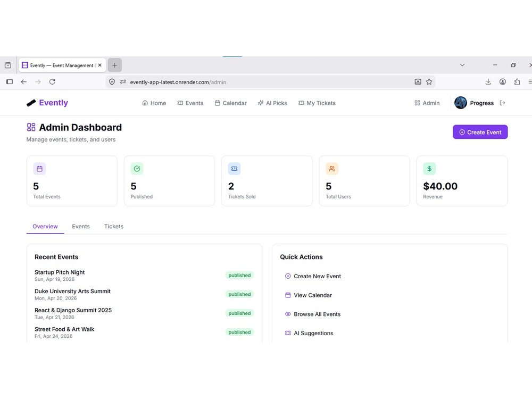Open the Home nav link
532x399 pixels.
click(x=154, y=103)
